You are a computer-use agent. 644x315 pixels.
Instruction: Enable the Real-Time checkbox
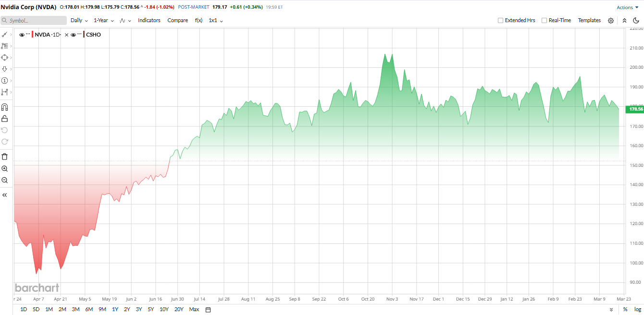544,20
